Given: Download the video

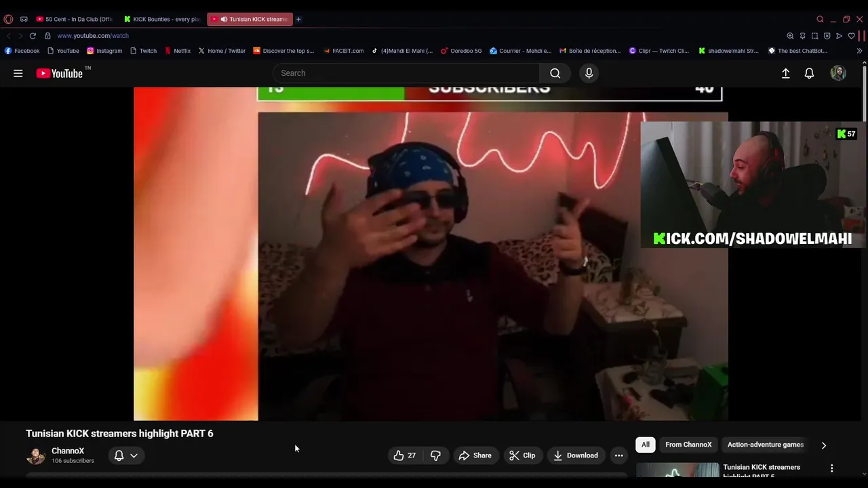Looking at the screenshot, I should [x=576, y=455].
